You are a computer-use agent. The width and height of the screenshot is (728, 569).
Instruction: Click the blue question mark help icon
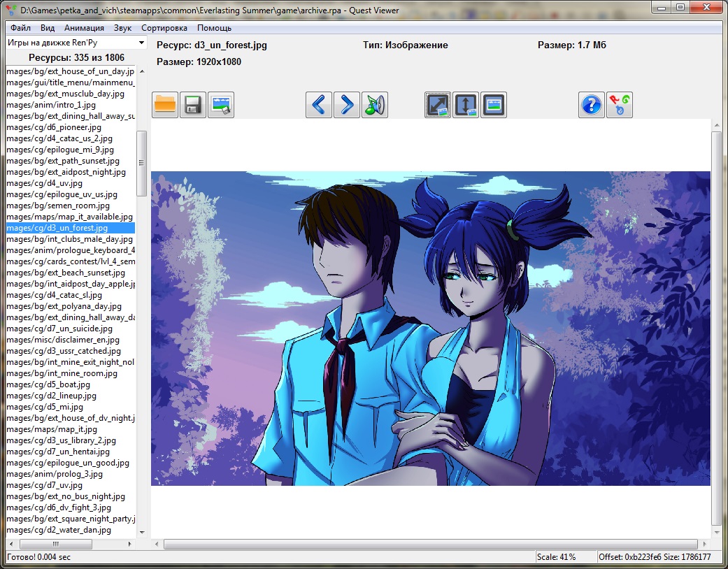[592, 105]
